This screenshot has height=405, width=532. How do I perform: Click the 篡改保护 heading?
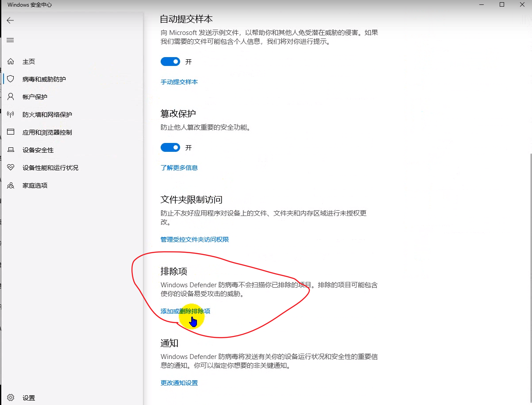point(178,114)
